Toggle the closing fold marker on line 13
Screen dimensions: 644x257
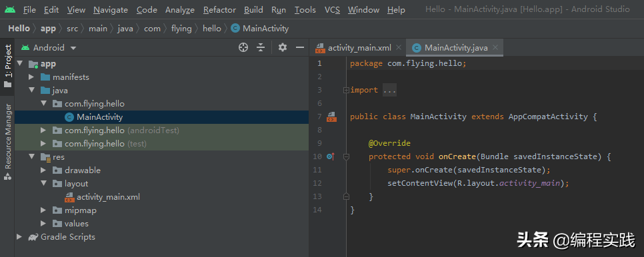click(346, 197)
